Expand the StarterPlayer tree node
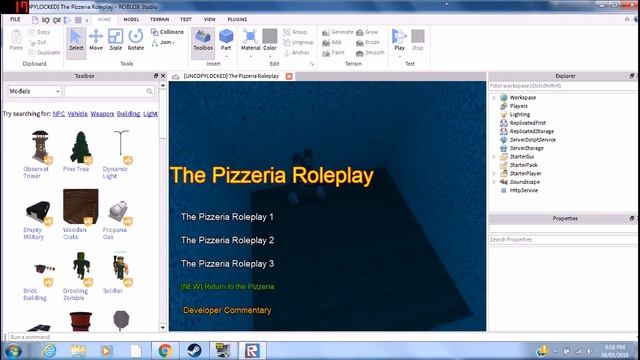This screenshot has width=640, height=360. (494, 173)
